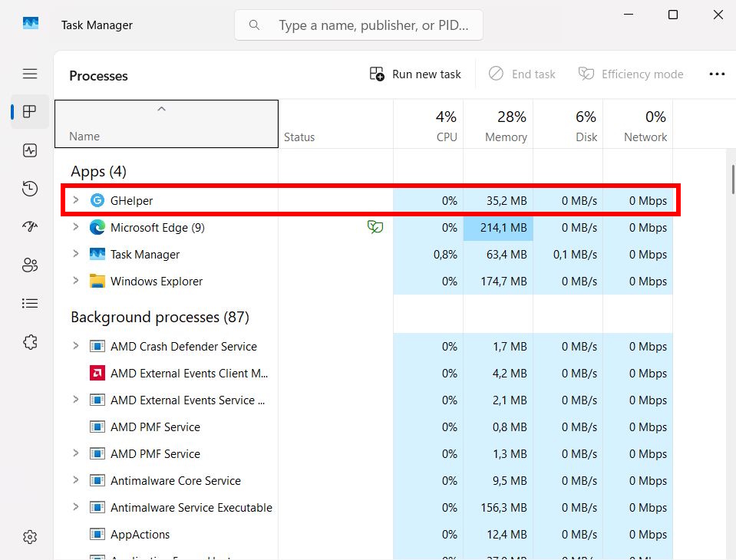This screenshot has height=560, width=736.
Task: Click the Efficiency mode button
Action: pyautogui.click(x=630, y=74)
